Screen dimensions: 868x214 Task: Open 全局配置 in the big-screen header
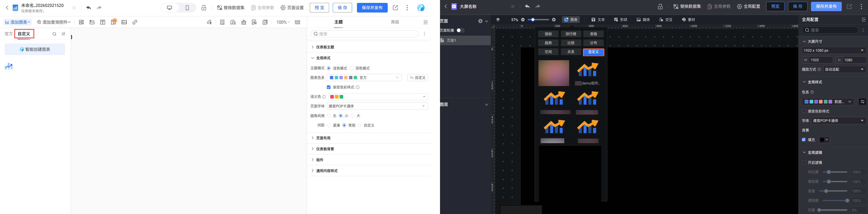[x=748, y=6]
